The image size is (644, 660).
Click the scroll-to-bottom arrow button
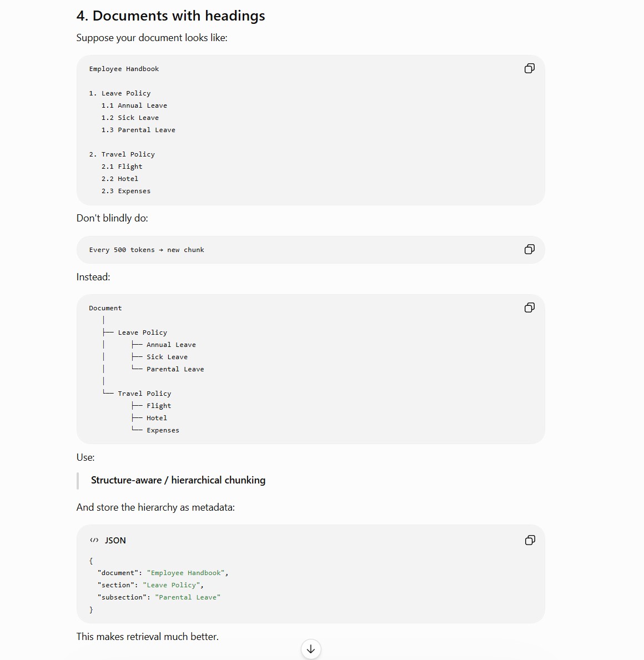click(311, 649)
